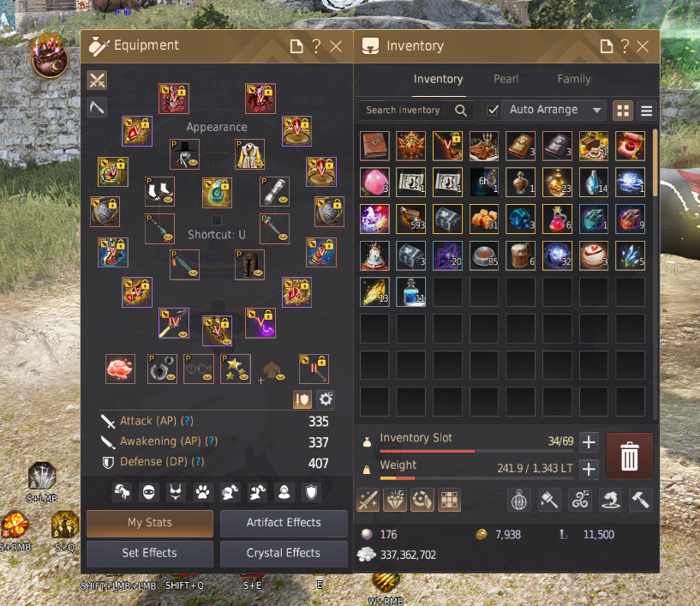Screen dimensions: 700x606
Task: Expand weight limit with plus button
Action: click(x=589, y=470)
